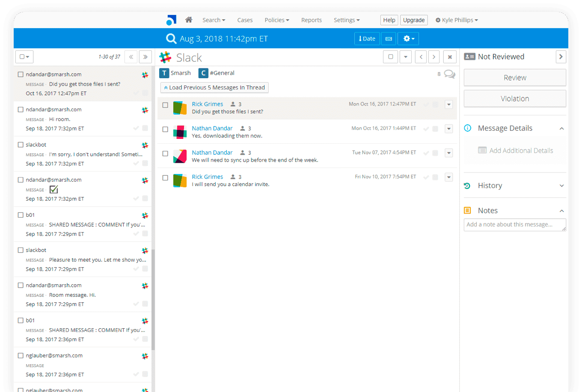Click the Smarsh team T badge

pyautogui.click(x=164, y=73)
